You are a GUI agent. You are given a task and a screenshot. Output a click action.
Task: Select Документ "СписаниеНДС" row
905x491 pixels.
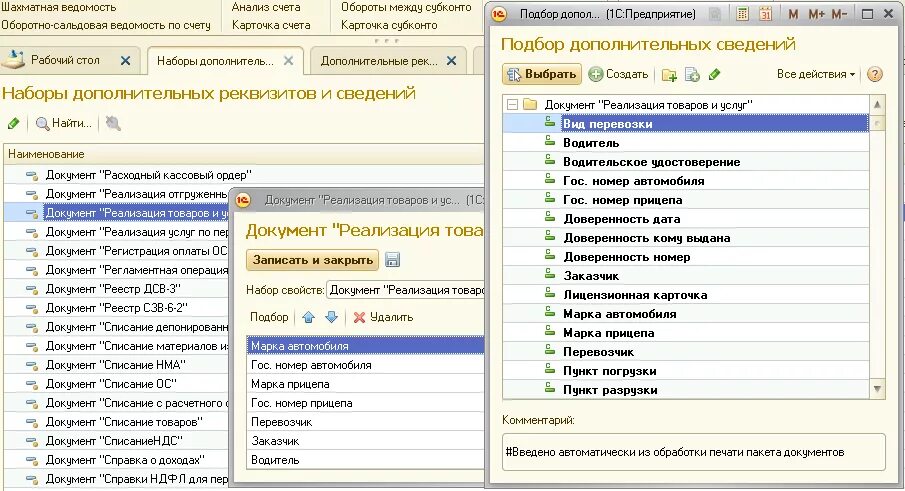(x=116, y=441)
